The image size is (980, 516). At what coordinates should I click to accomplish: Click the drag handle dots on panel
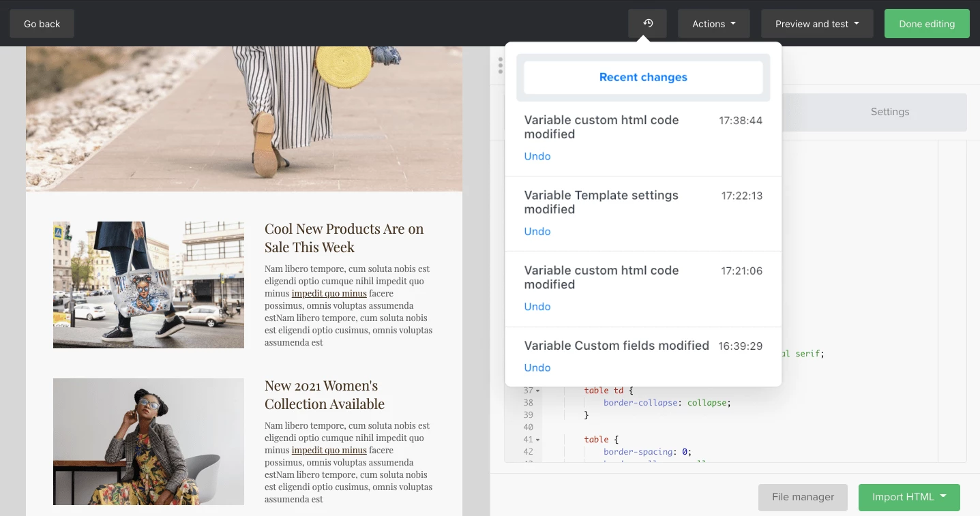501,65
